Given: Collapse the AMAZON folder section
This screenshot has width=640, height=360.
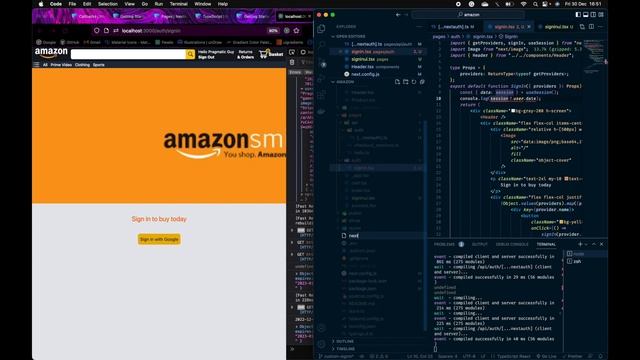Looking at the screenshot, I should [x=343, y=82].
